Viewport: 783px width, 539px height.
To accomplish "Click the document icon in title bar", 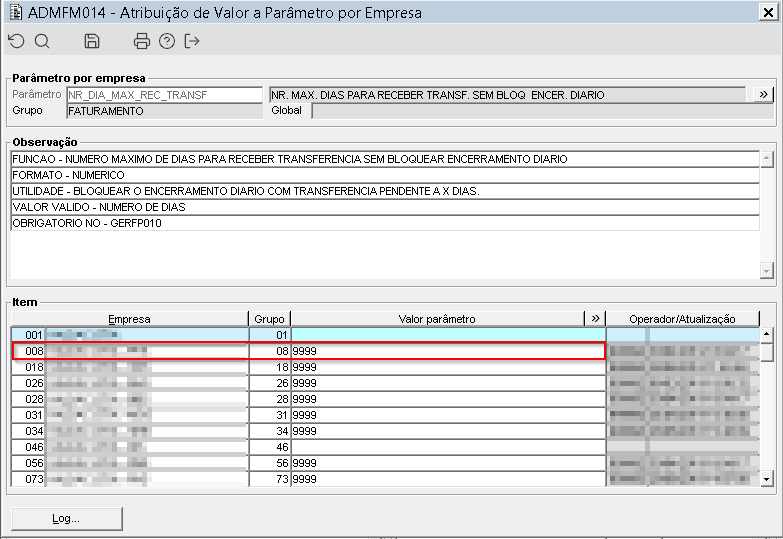I will point(16,12).
